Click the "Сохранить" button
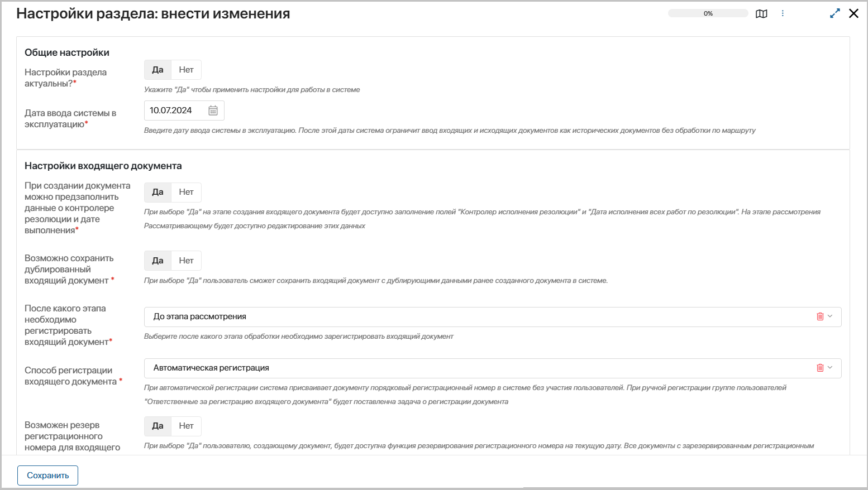This screenshot has width=868, height=490. (x=47, y=475)
